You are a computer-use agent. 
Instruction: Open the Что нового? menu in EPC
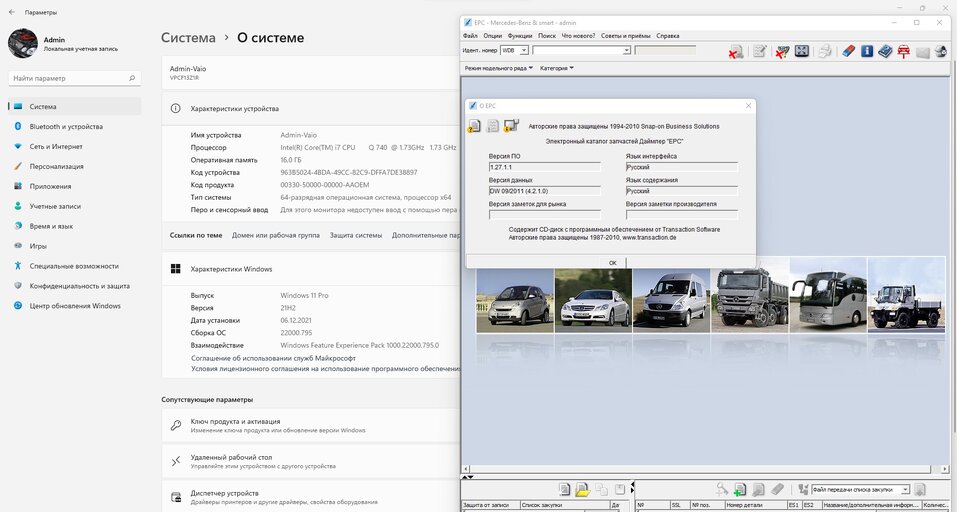[x=578, y=36]
